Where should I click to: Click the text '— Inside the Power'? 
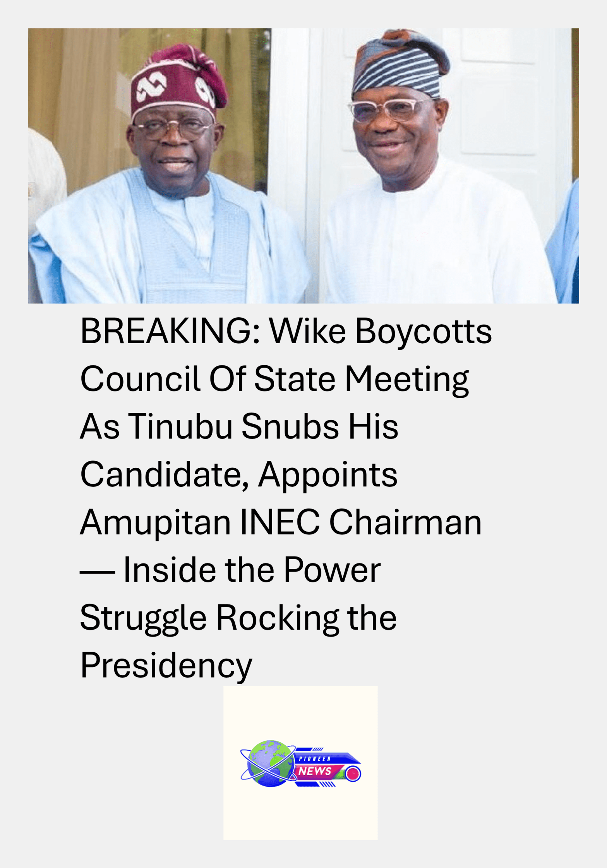230,570
